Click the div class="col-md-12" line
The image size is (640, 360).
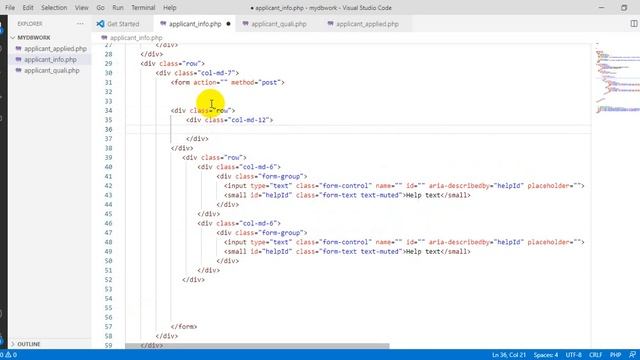tap(229, 120)
